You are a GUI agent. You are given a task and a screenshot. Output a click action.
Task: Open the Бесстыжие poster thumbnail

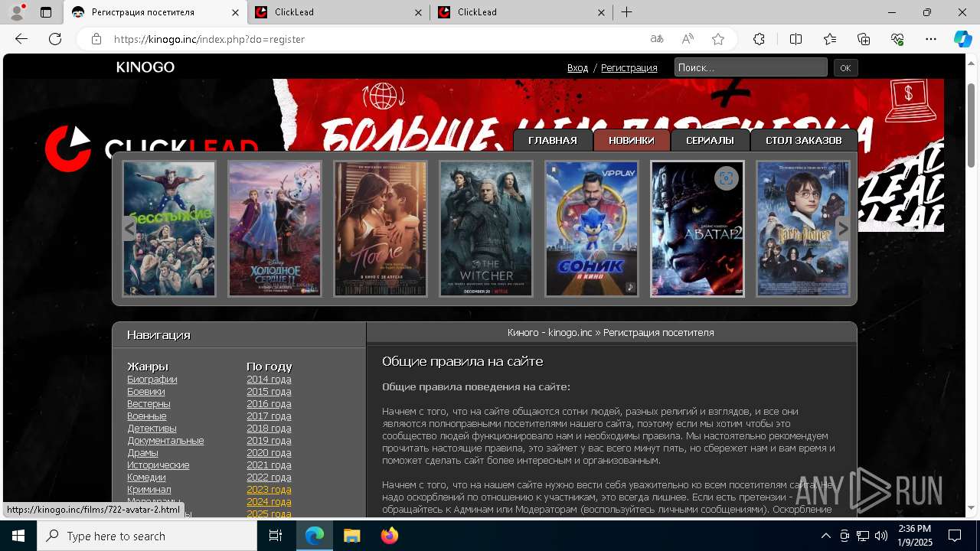point(169,228)
